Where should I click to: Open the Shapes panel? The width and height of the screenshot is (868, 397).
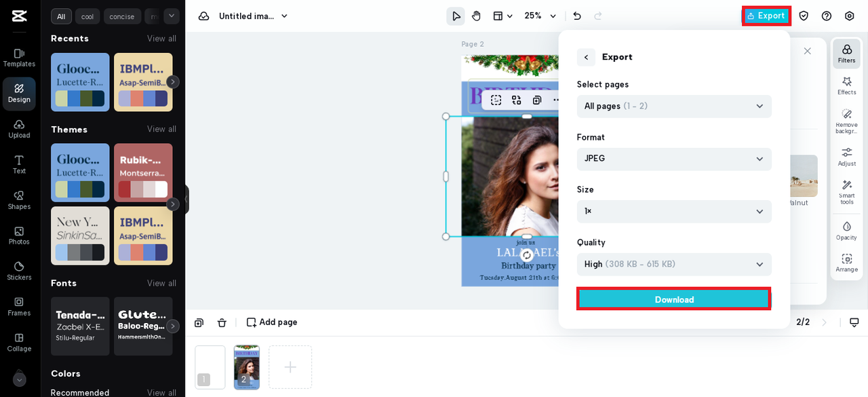(x=19, y=200)
